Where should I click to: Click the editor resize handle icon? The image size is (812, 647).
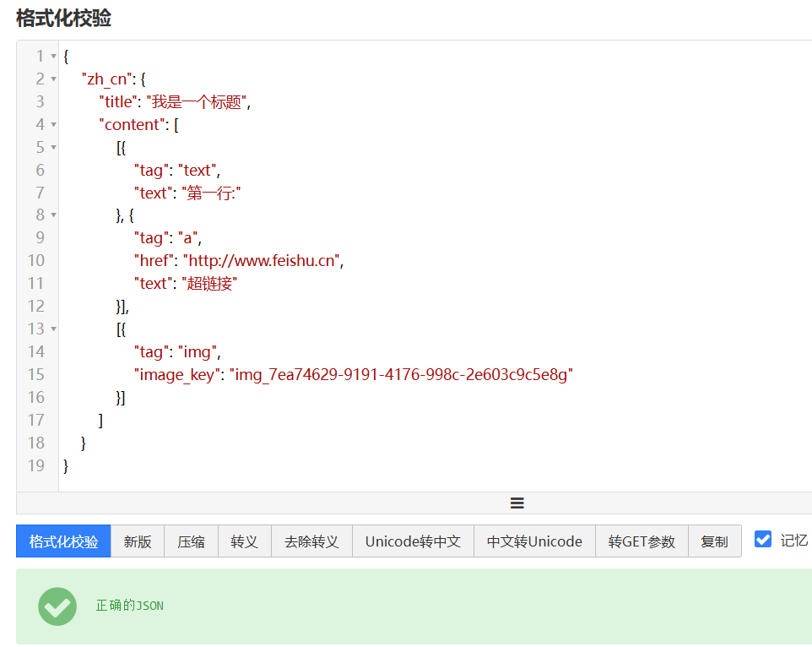(x=517, y=503)
